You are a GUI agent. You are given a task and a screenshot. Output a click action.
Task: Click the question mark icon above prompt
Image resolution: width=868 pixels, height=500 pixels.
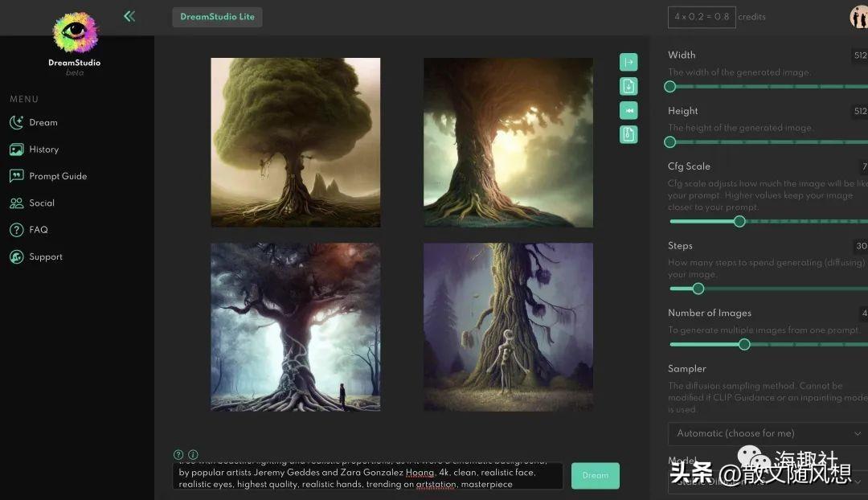click(178, 454)
